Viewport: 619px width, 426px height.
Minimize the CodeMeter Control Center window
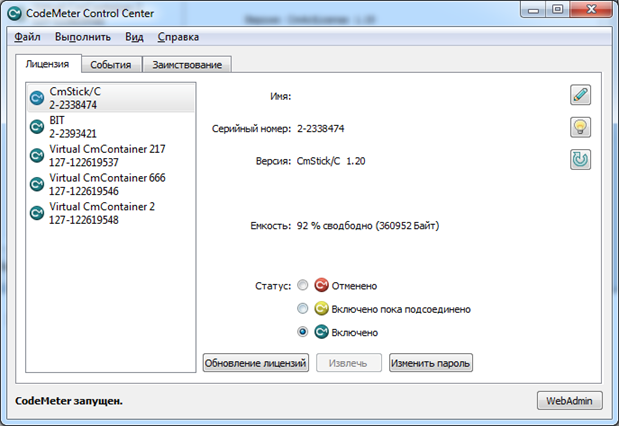pos(533,9)
